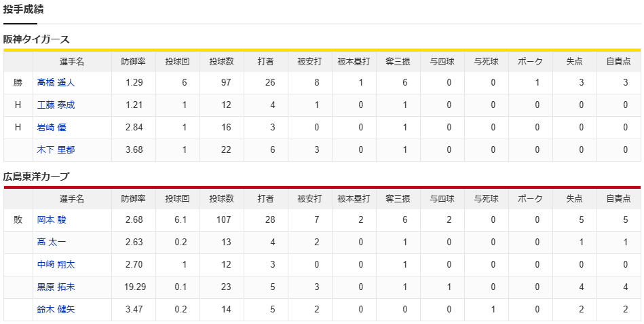
Task: Click 19.29 ERA cell for 黒原 拓未
Action: click(135, 287)
